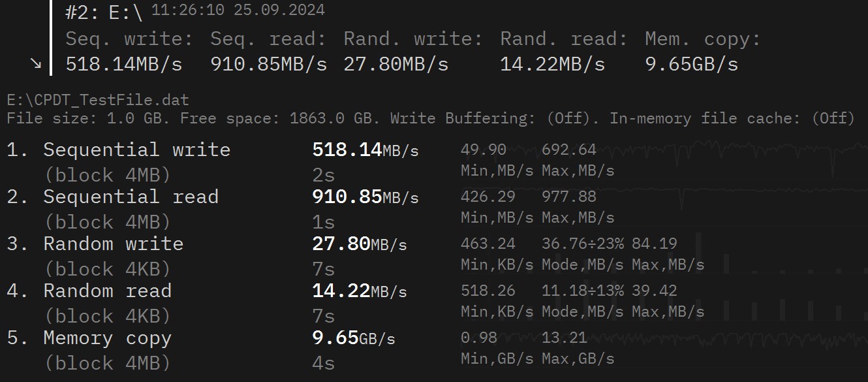Click the 910.85MB/s value in summary row

point(269,64)
